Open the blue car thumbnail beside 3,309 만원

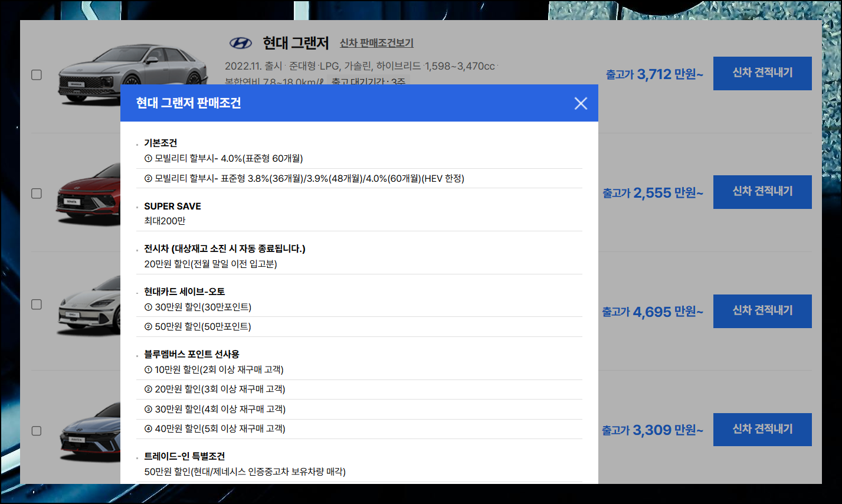pos(89,433)
